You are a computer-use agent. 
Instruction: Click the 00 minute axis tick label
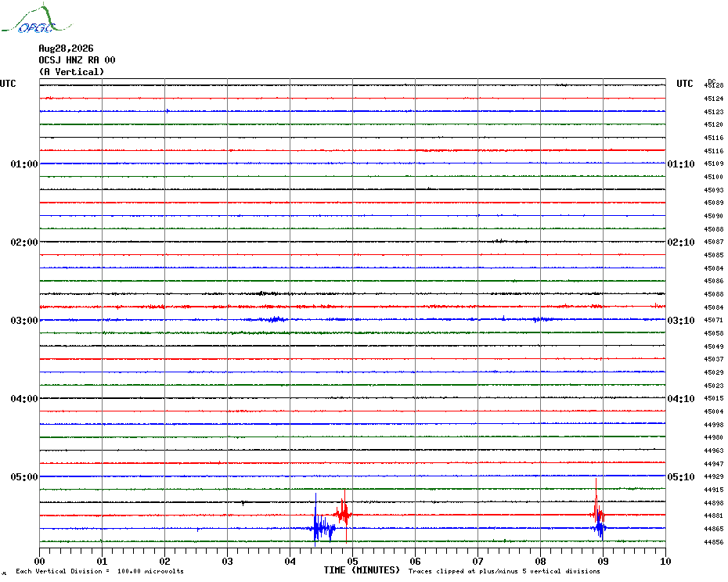click(39, 561)
